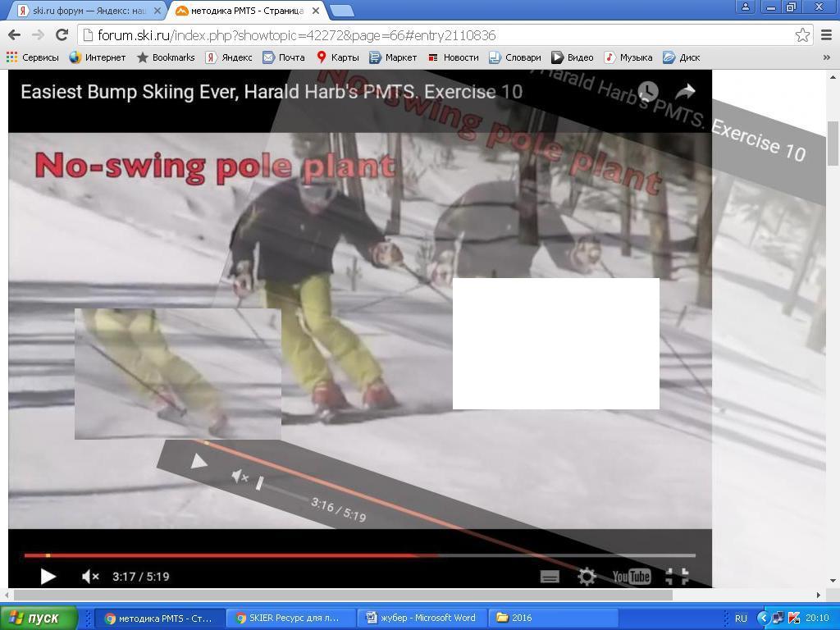Image resolution: width=840 pixels, height=630 pixels.
Task: Play the video from the player control bar
Action: [x=48, y=577]
